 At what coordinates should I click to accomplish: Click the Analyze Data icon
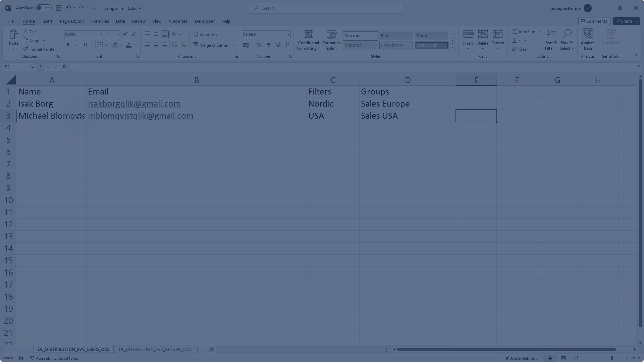588,35
